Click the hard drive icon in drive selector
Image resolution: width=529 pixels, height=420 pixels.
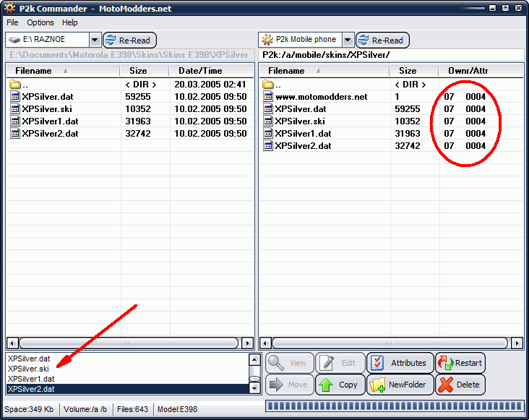[14, 40]
